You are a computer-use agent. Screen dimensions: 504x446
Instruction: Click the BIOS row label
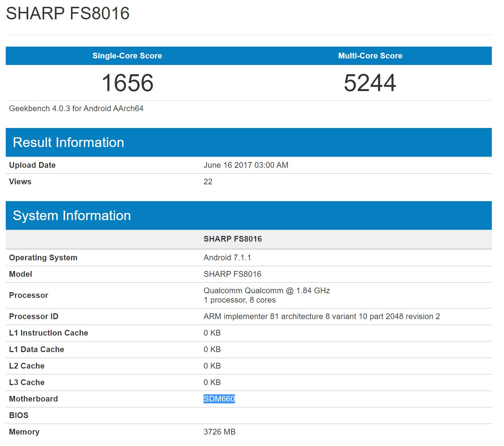(19, 416)
